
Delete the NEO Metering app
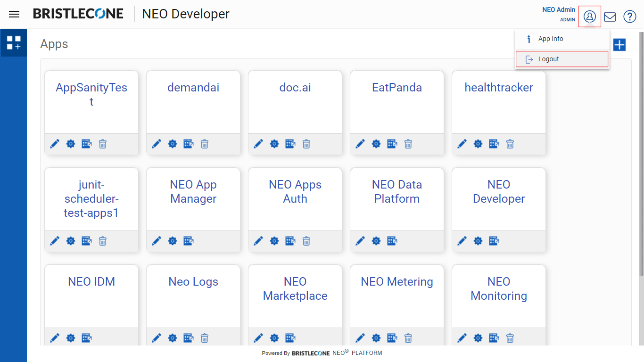[x=408, y=338]
